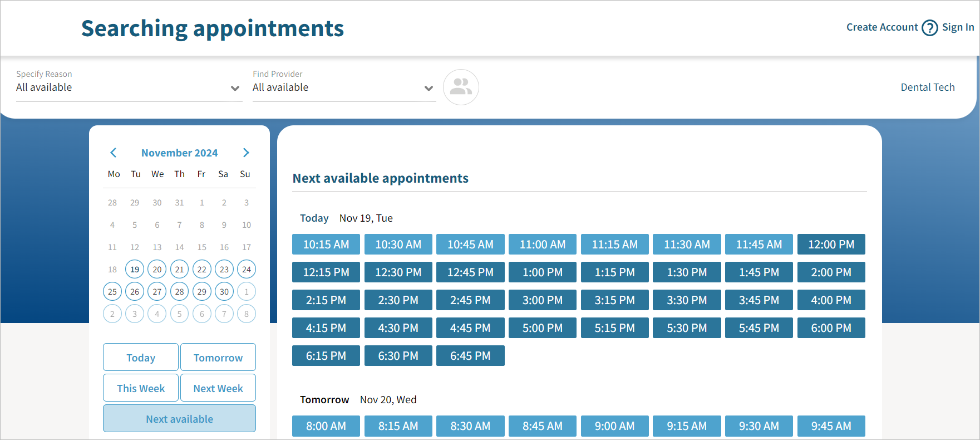Click the help question mark icon

point(929,27)
